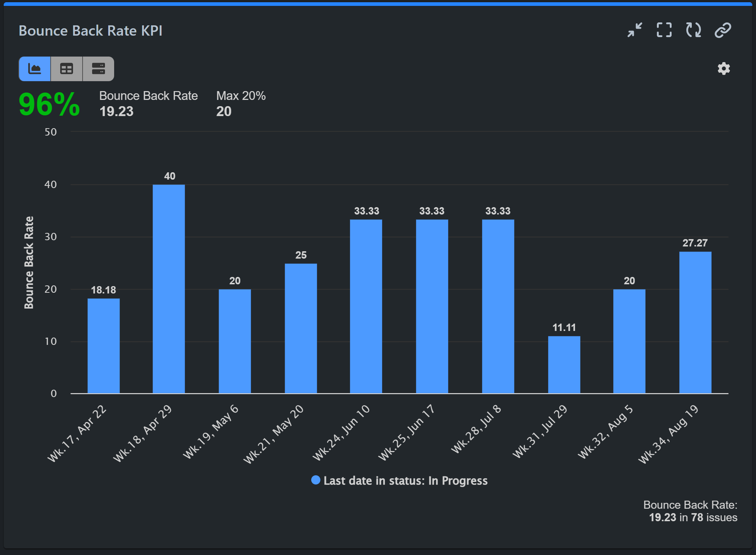This screenshot has width=756, height=555.
Task: Toggle the 'In Progress' legend entry
Action: coord(400,480)
